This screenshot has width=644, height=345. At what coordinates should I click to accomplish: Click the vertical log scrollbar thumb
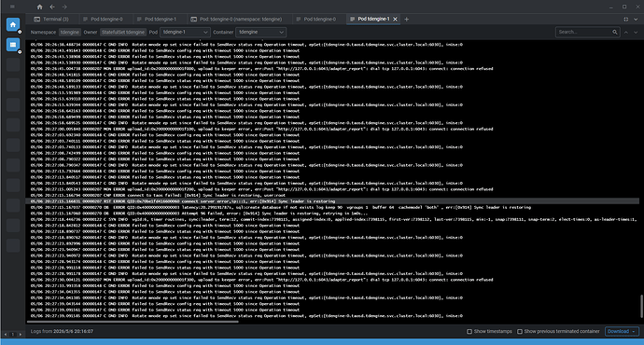[x=640, y=306]
